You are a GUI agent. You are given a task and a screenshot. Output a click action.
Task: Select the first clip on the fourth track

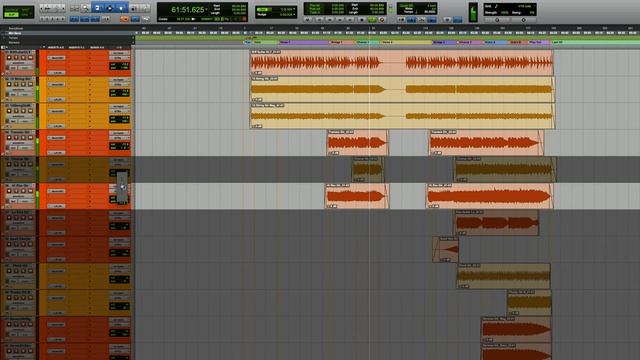357,142
